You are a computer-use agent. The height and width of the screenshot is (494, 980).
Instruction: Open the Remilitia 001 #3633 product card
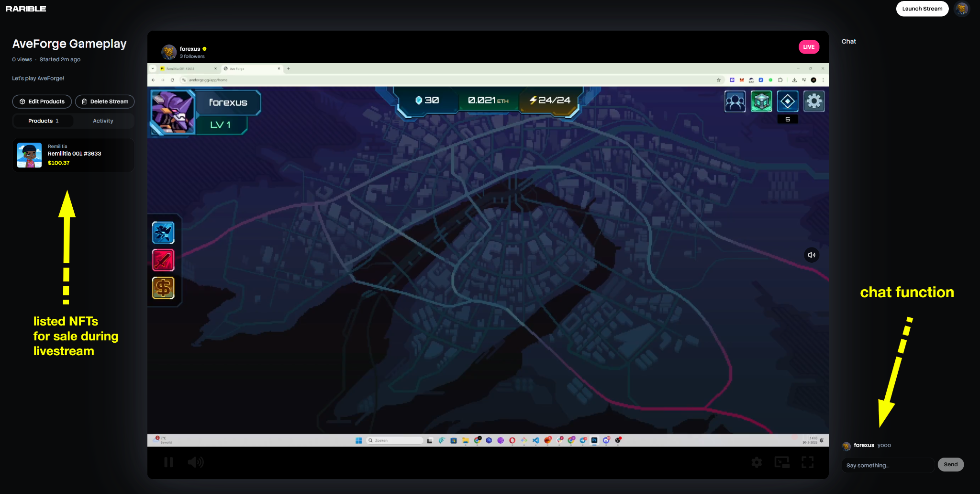coord(73,155)
